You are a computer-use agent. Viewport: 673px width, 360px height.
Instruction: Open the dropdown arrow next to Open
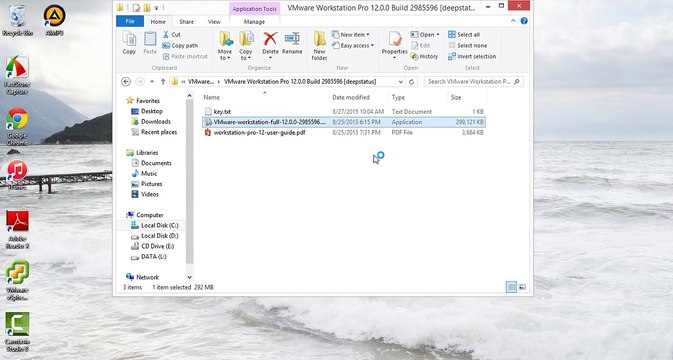click(x=437, y=34)
